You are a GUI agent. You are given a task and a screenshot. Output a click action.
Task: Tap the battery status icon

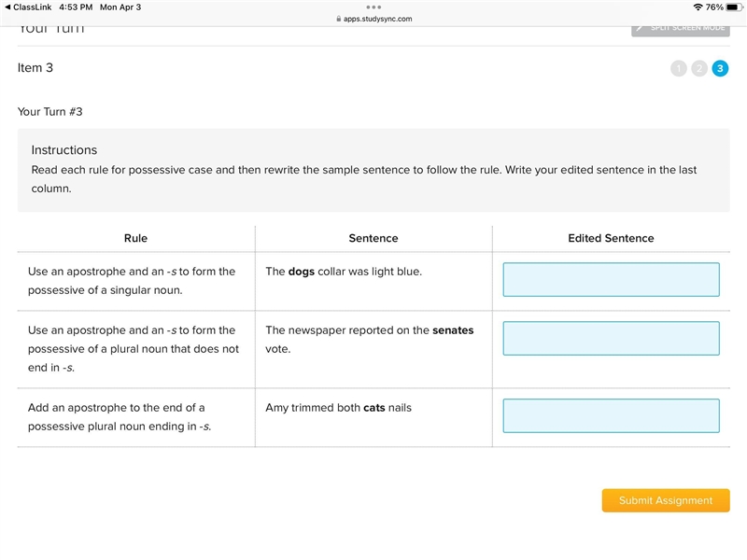tap(734, 7)
